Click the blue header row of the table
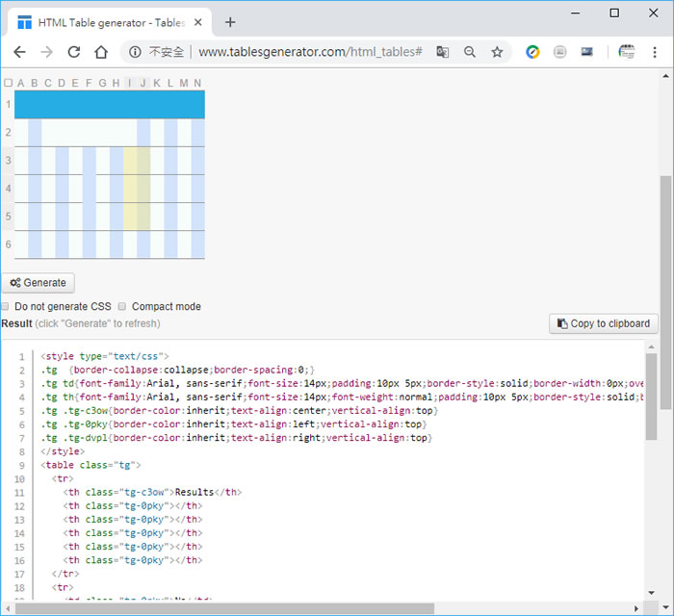 110,104
